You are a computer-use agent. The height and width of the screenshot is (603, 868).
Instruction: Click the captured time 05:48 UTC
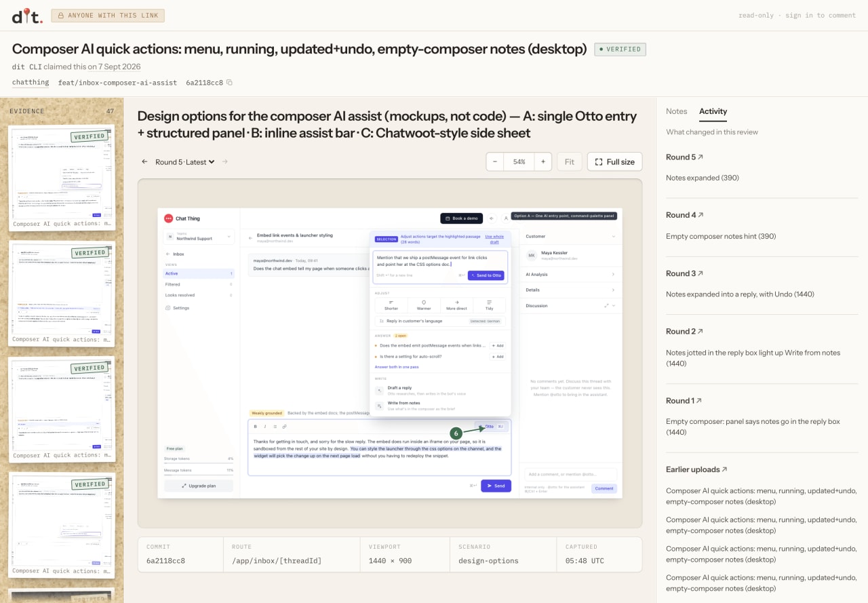(585, 561)
